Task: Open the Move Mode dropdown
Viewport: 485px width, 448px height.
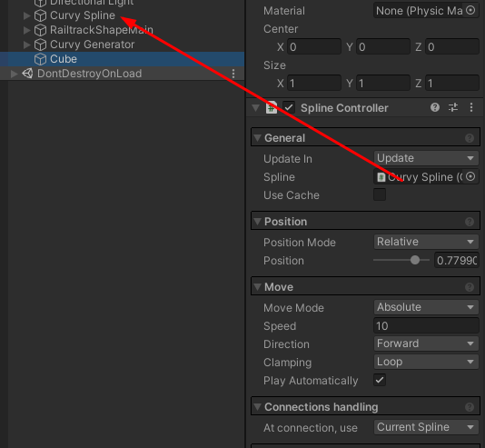Action: 426,307
